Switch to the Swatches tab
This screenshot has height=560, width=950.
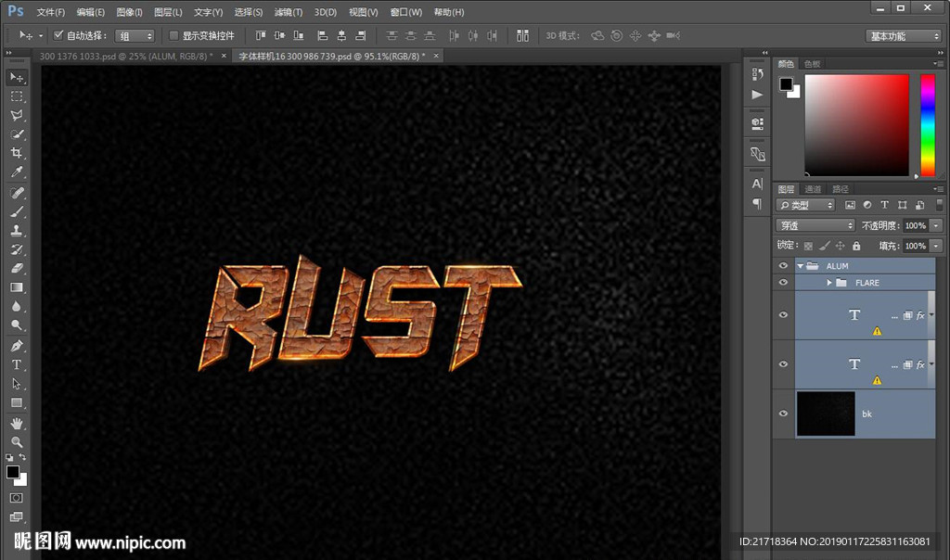click(x=812, y=64)
